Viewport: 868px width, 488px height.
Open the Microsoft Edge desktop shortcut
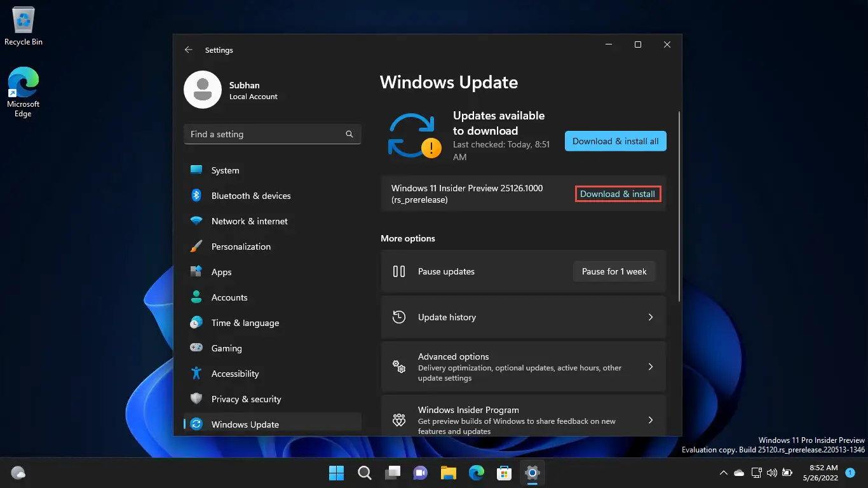24,93
